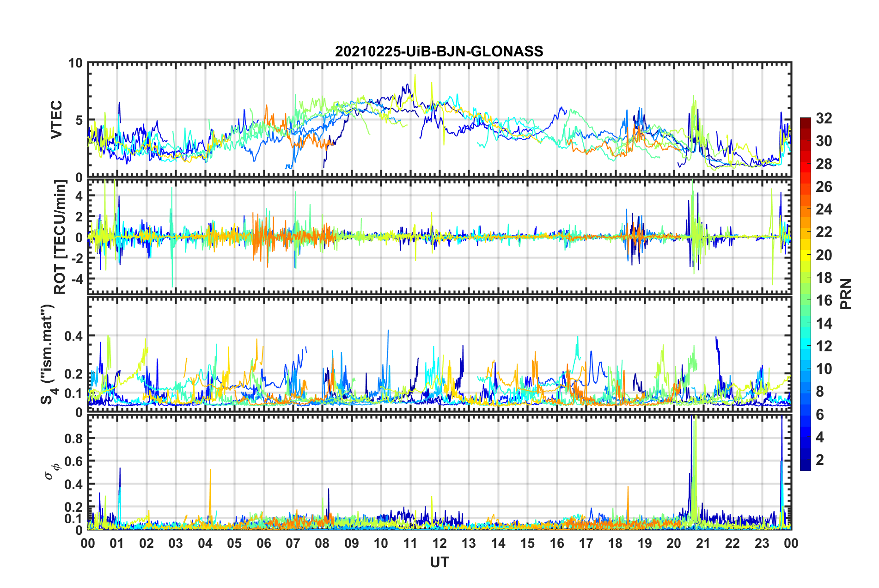Viewport: 879px width, 588px height.
Task: Click the VTEC axis tick label 10
Action: click(75, 63)
